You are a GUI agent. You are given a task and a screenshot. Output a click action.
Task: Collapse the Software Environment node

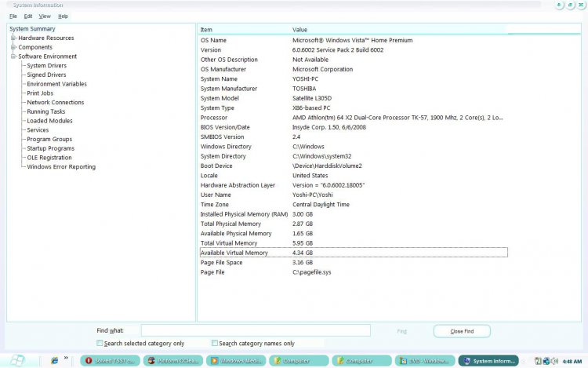[x=13, y=56]
